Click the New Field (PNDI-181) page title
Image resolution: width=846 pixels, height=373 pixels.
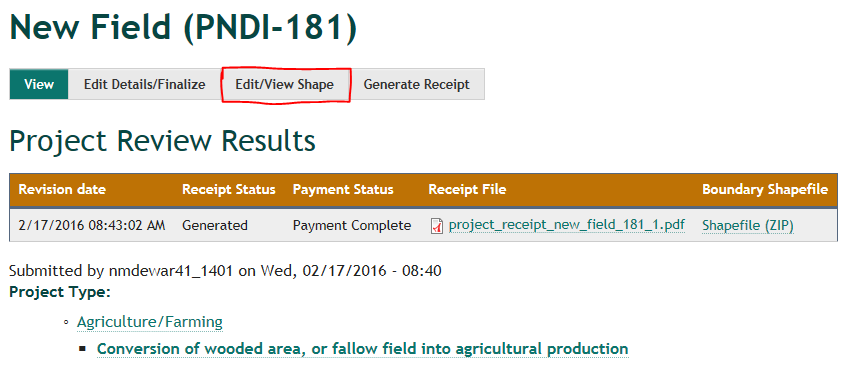pos(183,27)
